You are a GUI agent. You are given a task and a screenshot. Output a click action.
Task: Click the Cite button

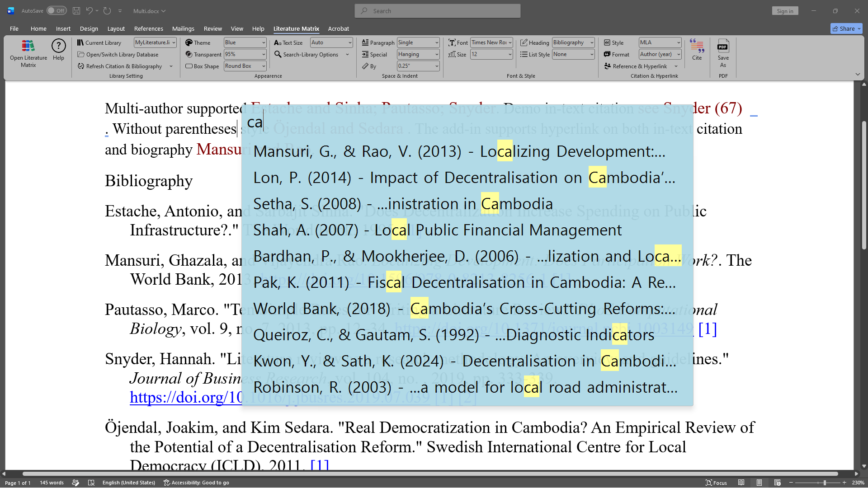(697, 50)
